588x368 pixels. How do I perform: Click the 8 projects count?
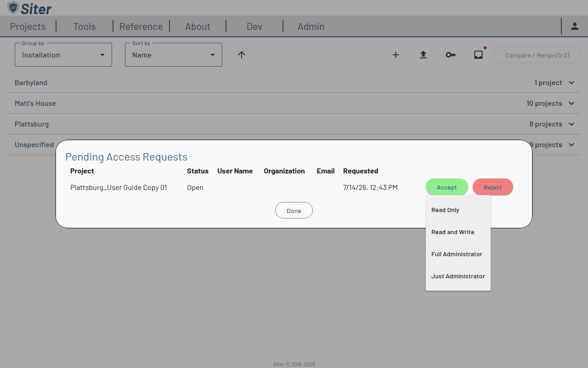tap(546, 124)
